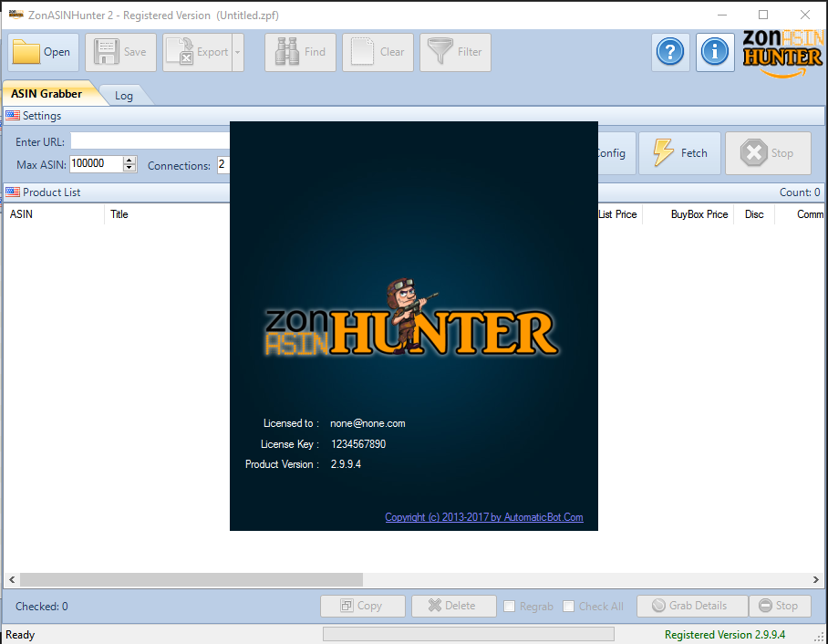Open help with the question mark icon
Screen dimensions: 828x644
pos(670,52)
